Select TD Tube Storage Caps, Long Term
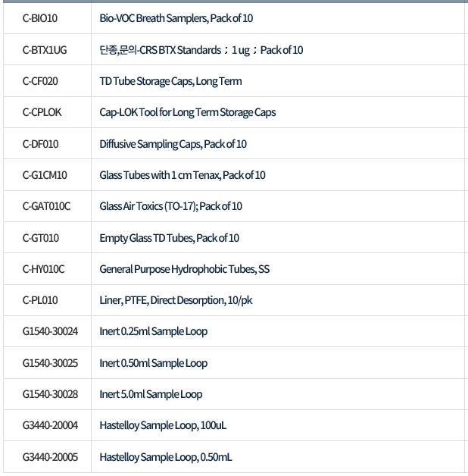Viewport: 468px width, 476px height. [x=170, y=81]
